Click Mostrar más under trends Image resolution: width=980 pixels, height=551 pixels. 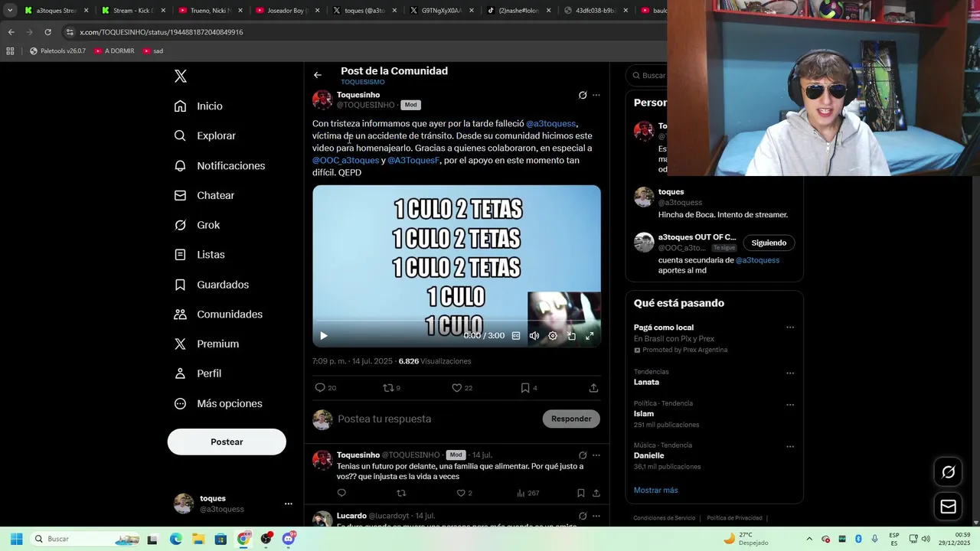click(x=655, y=490)
